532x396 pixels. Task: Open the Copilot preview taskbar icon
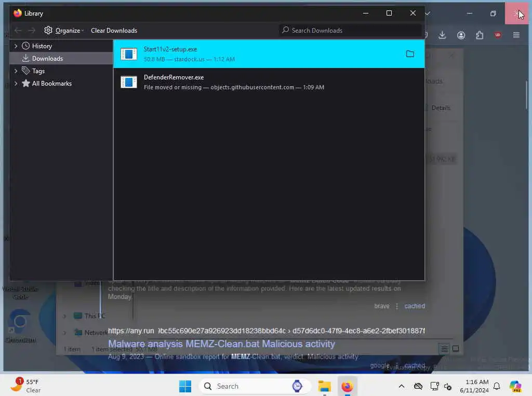tap(515, 386)
